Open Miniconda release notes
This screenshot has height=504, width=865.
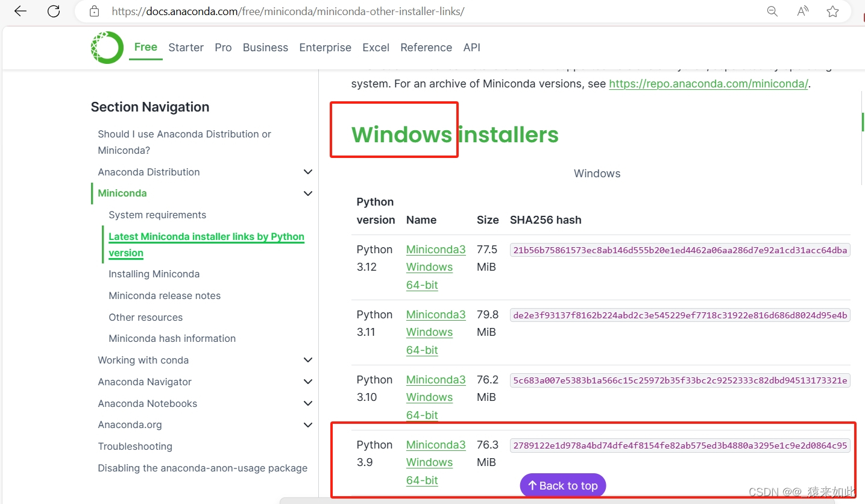coord(165,295)
